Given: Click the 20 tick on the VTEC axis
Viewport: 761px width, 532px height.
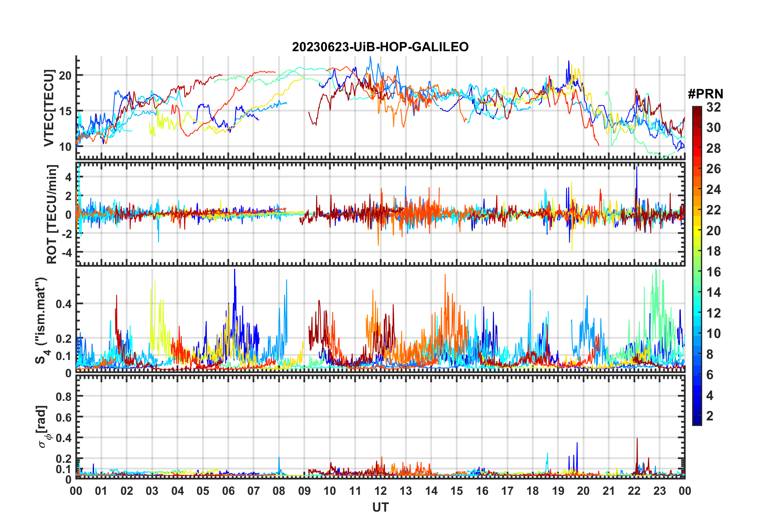Looking at the screenshot, I should coord(66,75).
